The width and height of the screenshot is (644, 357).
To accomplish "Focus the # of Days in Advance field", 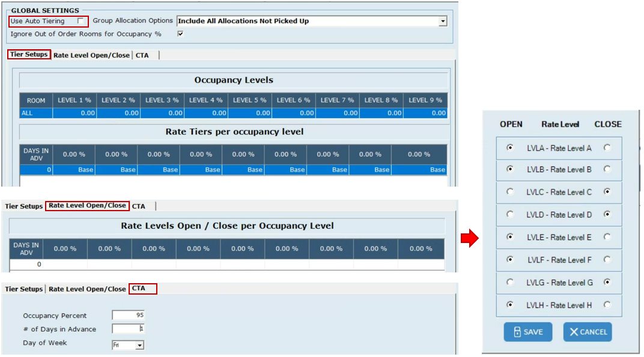I will [x=128, y=329].
